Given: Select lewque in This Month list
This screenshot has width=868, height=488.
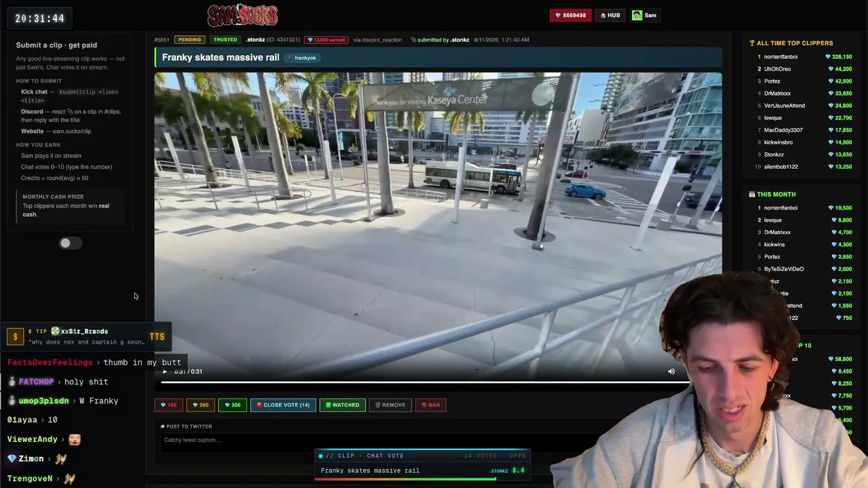Looking at the screenshot, I should click(x=773, y=220).
